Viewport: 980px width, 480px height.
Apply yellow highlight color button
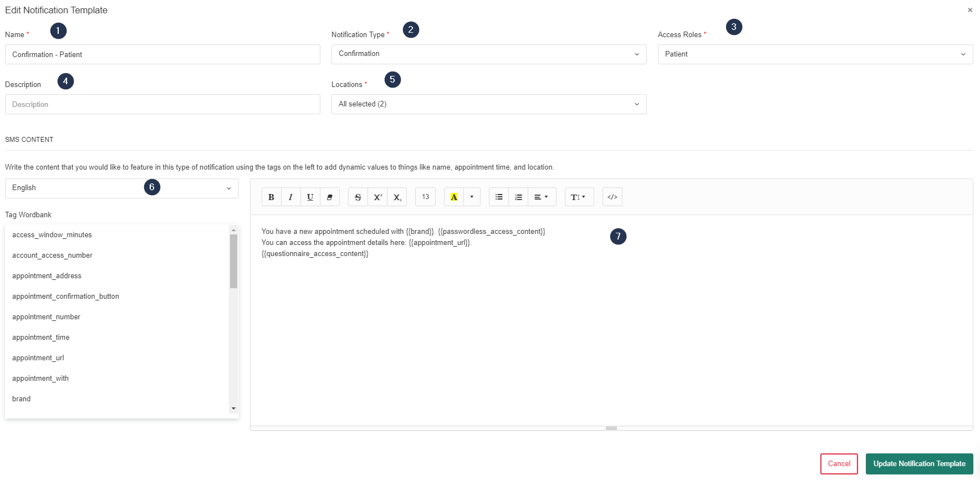tap(454, 197)
